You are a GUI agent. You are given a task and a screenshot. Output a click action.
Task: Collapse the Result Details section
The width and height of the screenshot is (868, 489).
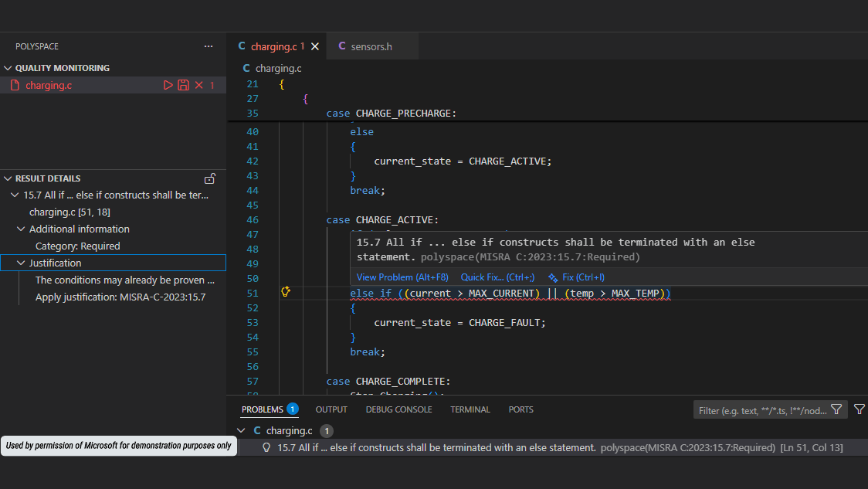click(x=8, y=178)
